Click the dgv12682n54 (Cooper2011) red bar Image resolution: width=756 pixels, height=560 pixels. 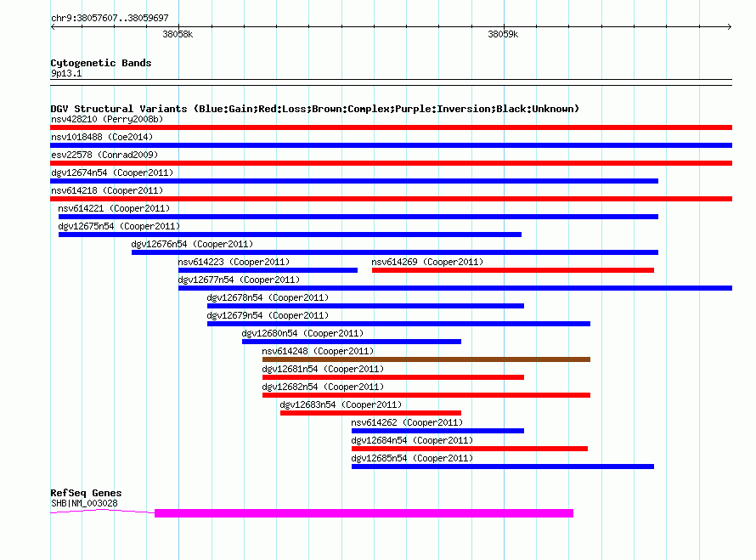coord(426,395)
